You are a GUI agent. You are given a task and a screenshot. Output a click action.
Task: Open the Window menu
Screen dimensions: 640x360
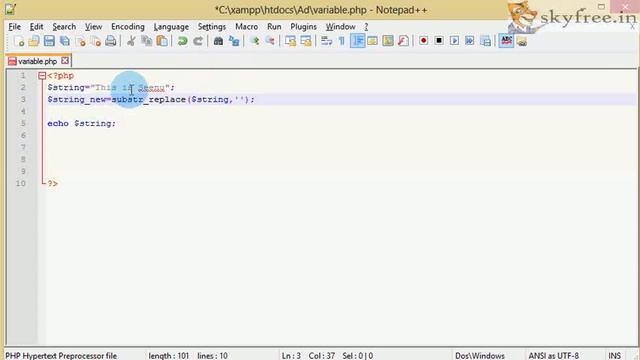(340, 27)
